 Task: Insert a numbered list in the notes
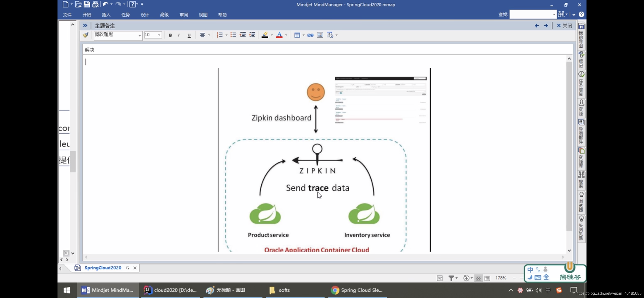[x=220, y=35]
